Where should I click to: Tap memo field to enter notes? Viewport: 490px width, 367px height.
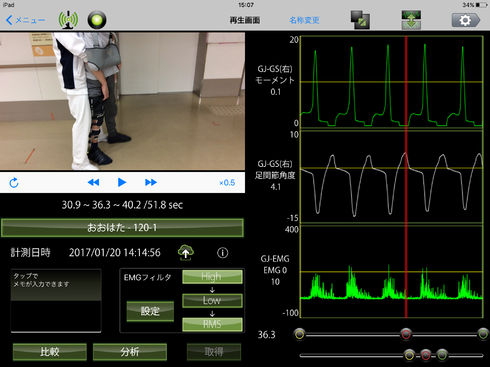point(56,301)
